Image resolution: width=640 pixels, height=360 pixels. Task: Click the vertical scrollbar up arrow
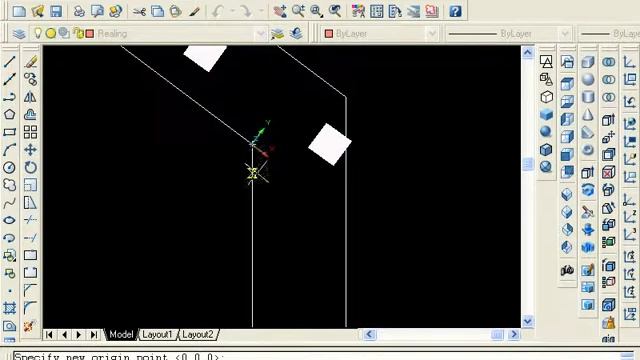(x=527, y=52)
